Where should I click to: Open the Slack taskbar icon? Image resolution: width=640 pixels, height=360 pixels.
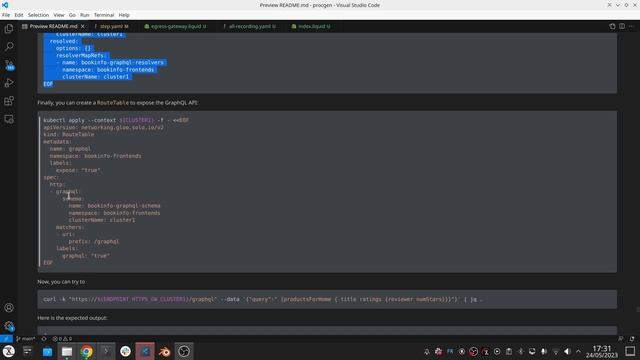coord(125,351)
